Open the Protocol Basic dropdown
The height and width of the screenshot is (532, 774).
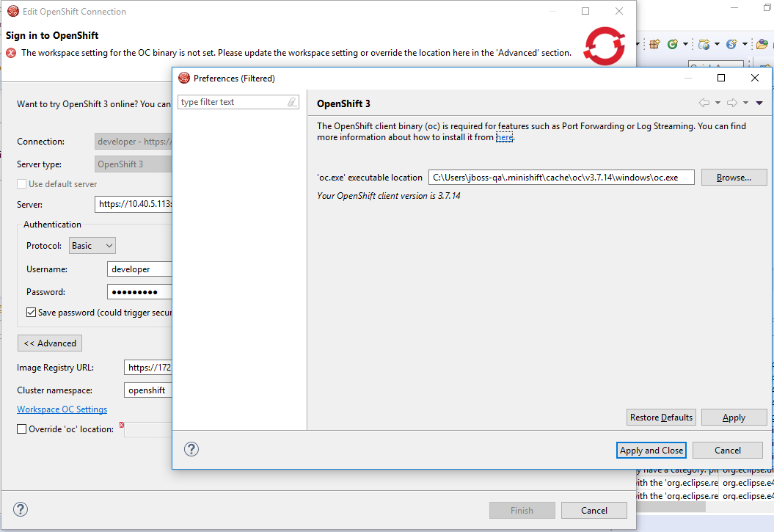pyautogui.click(x=92, y=246)
